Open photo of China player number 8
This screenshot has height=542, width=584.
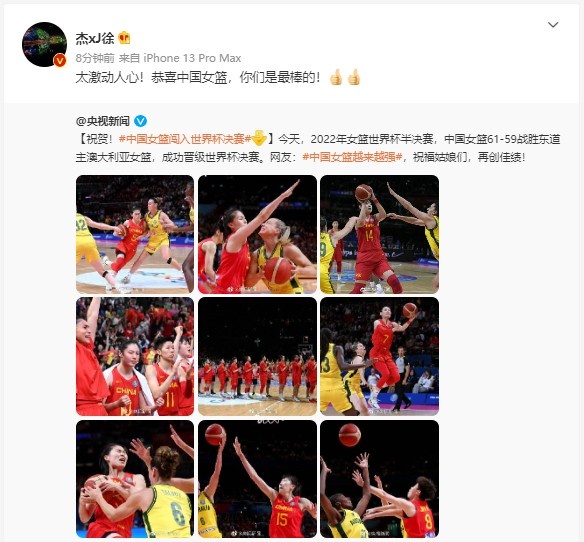pyautogui.click(x=379, y=479)
